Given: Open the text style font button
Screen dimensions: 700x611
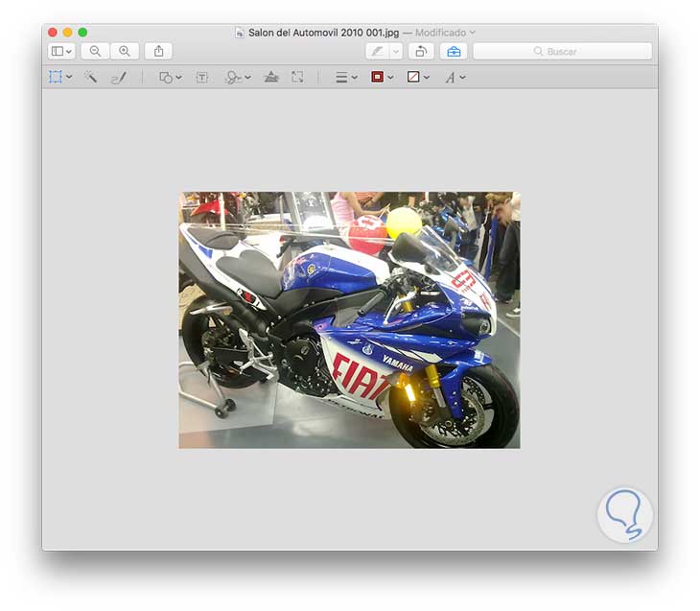Looking at the screenshot, I should (450, 78).
